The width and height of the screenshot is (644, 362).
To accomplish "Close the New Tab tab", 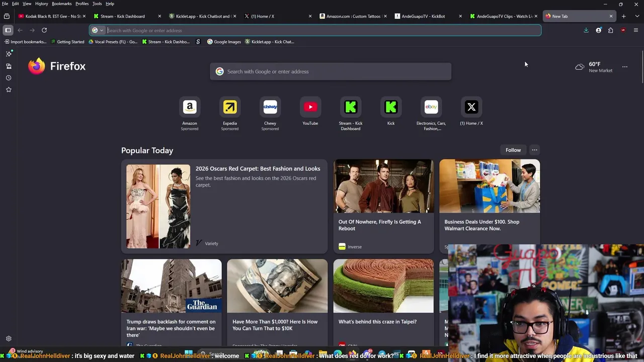I will 611,16.
